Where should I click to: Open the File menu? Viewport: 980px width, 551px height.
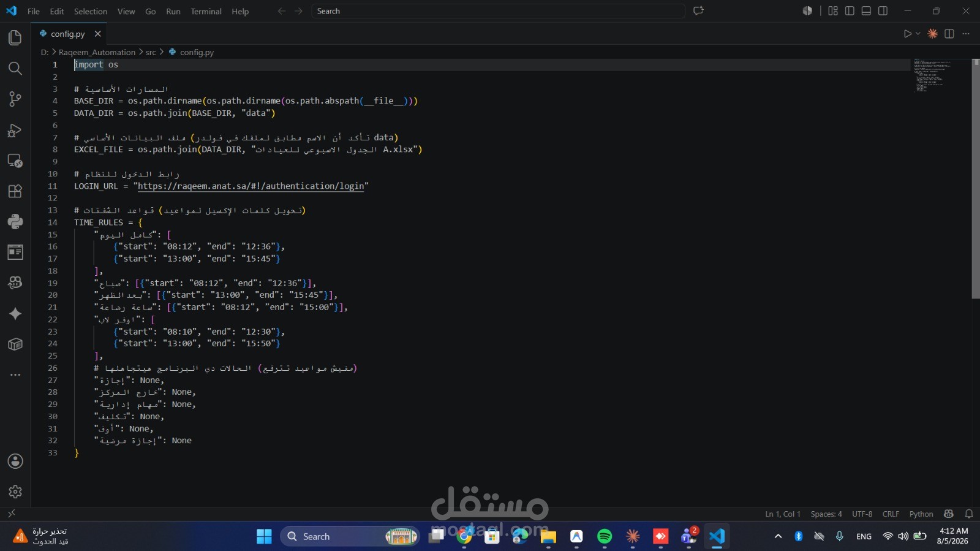point(34,11)
